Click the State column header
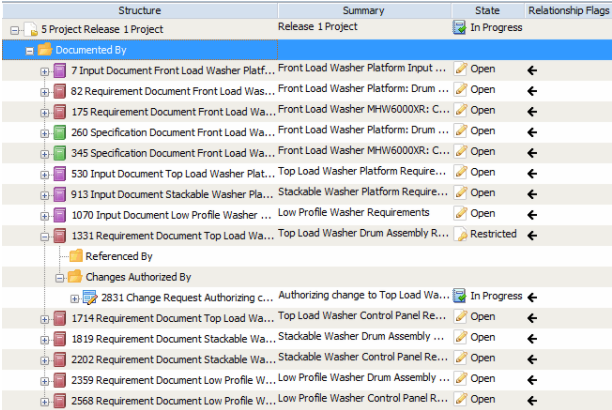 (x=487, y=11)
